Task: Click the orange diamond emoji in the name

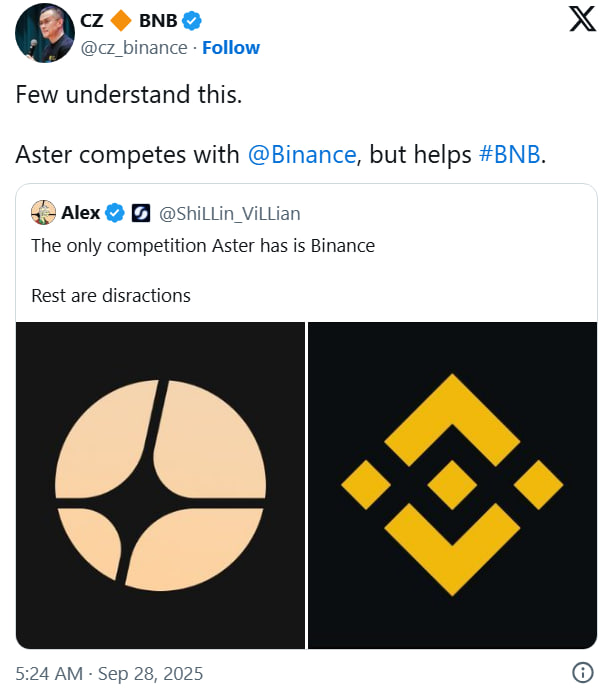Action: [x=122, y=21]
